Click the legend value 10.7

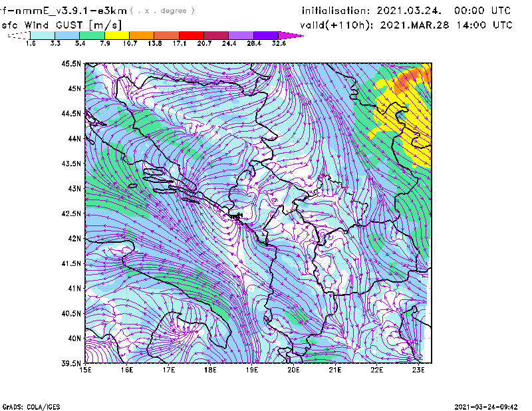[x=130, y=43]
